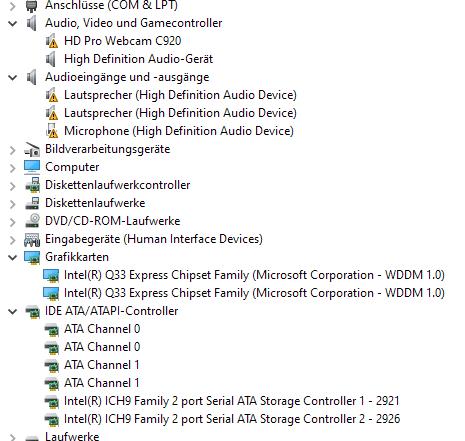
Task: Click the speaker icon of High Definition Audio-Gerät
Action: (x=51, y=59)
